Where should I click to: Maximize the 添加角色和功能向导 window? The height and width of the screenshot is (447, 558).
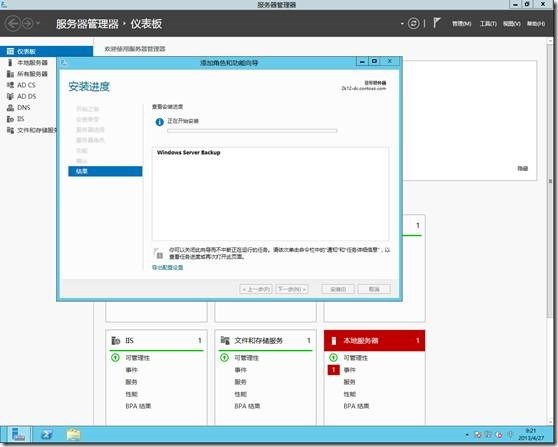[x=374, y=61]
